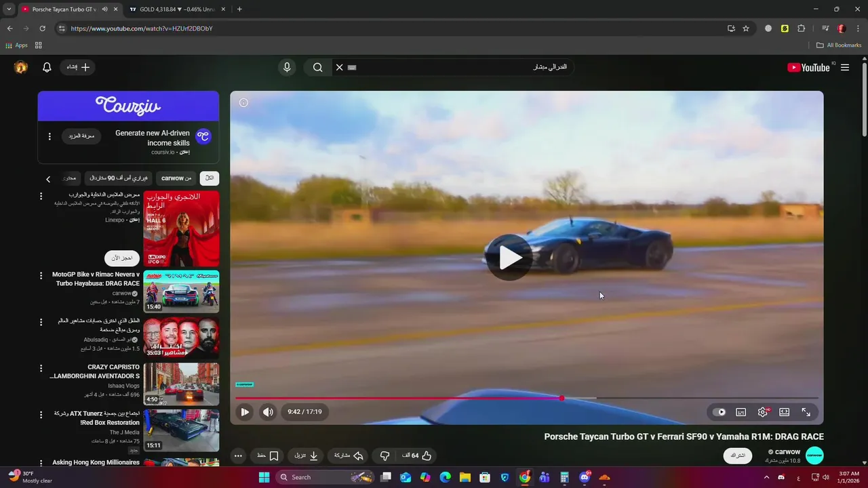Clear the search box text

pyautogui.click(x=340, y=67)
